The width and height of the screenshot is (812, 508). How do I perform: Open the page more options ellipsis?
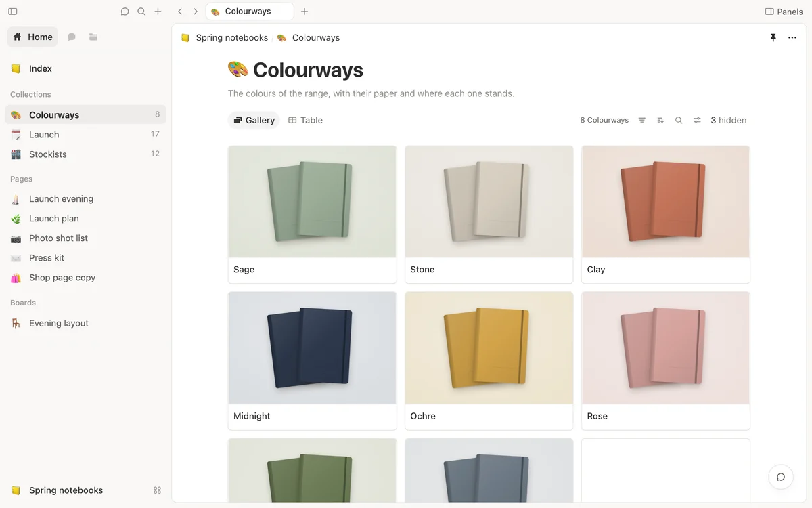pos(792,38)
